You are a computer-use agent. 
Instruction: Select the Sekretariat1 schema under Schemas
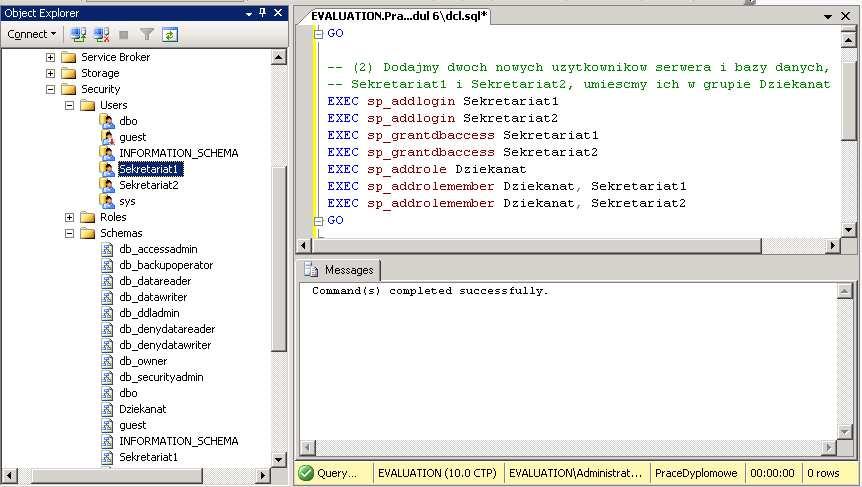tap(148, 457)
